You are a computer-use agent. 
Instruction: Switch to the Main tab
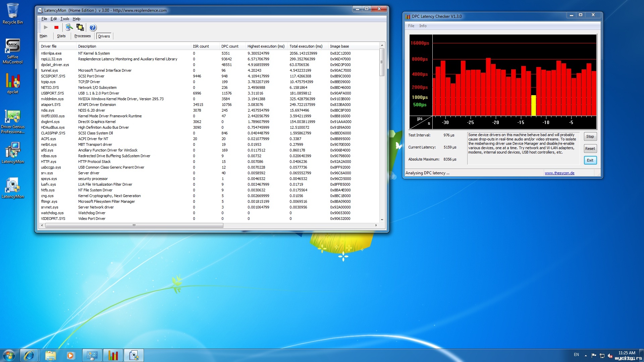click(43, 36)
